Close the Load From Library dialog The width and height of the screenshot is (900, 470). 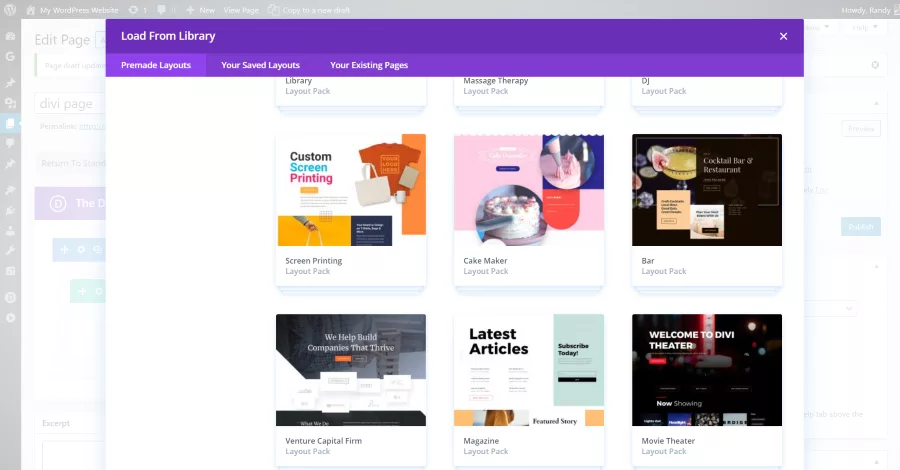783,36
